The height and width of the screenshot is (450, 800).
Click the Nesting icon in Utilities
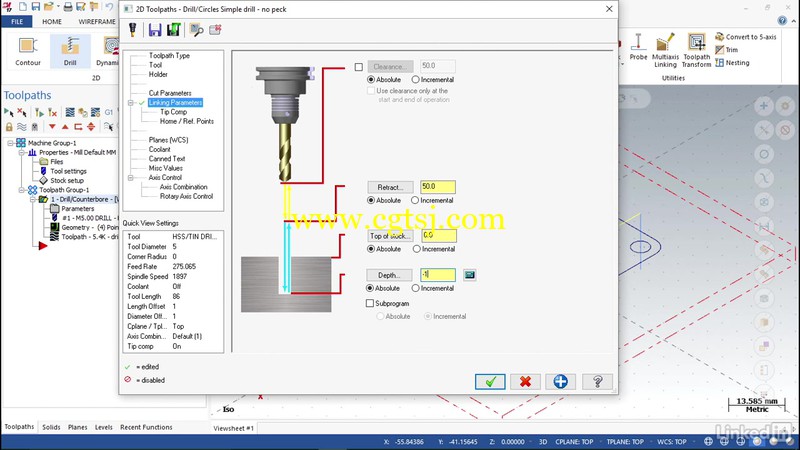tap(732, 63)
